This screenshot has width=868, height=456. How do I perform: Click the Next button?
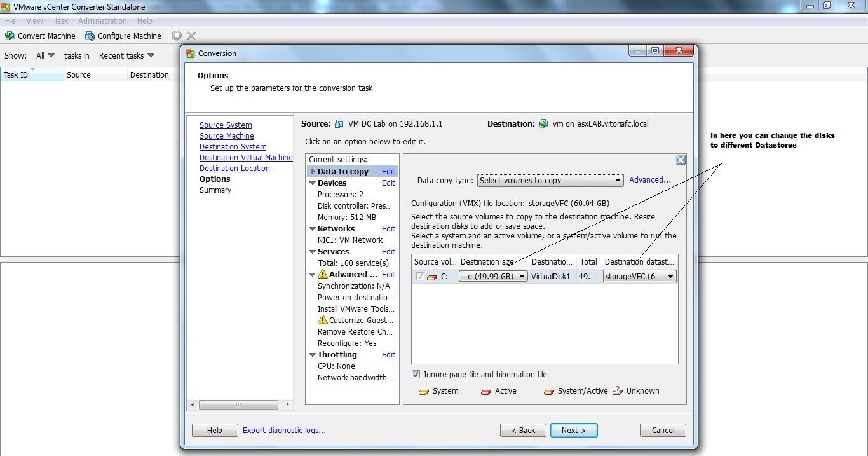click(x=574, y=431)
